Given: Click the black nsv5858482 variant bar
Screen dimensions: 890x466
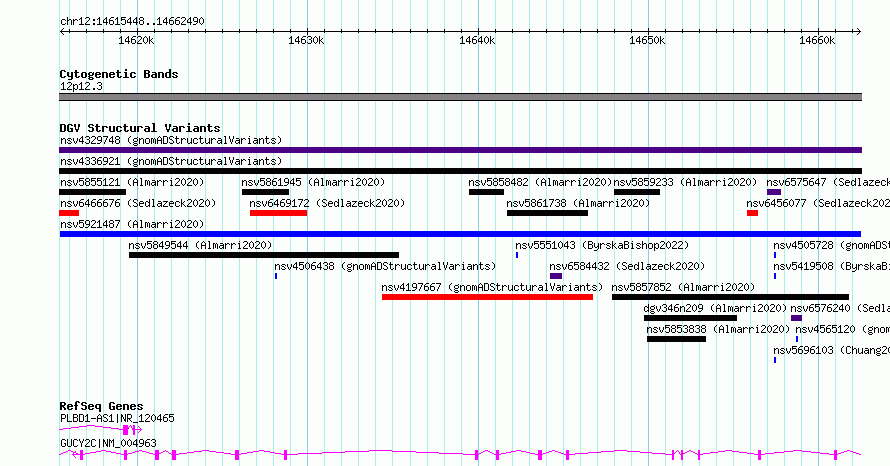Looking at the screenshot, I should 486,192.
